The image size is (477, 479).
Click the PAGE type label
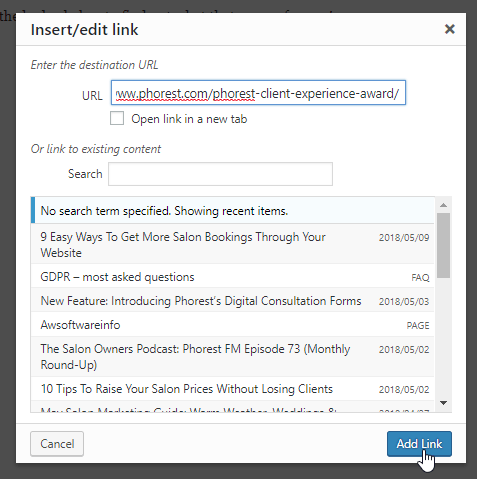[x=418, y=325]
